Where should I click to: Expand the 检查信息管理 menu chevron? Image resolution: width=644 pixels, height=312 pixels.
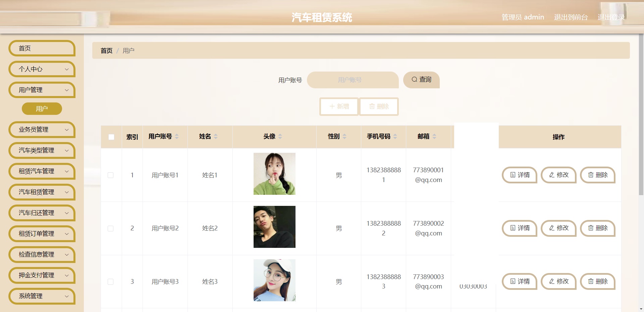click(x=67, y=255)
